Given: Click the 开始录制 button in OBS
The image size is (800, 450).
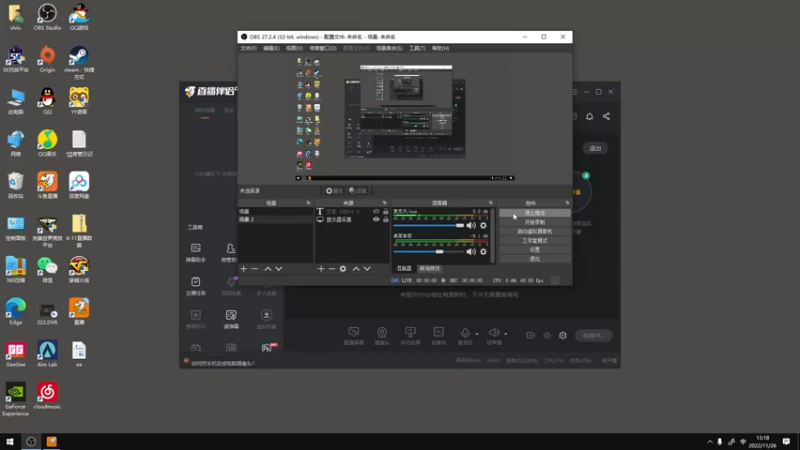Looking at the screenshot, I should [535, 222].
